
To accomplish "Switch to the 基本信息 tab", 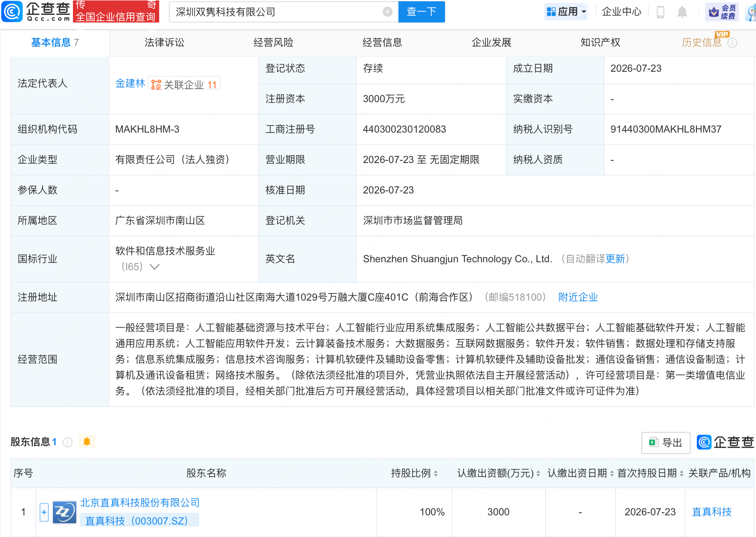I will pos(55,43).
